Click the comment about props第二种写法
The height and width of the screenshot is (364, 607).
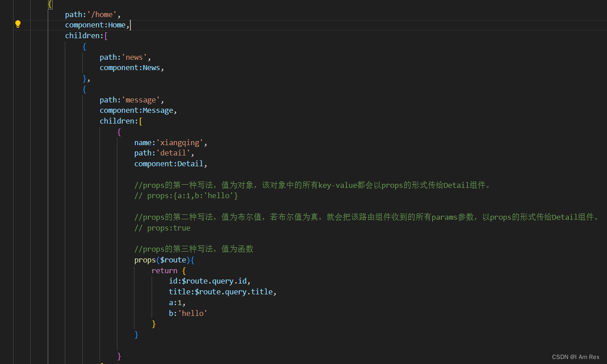click(x=367, y=218)
